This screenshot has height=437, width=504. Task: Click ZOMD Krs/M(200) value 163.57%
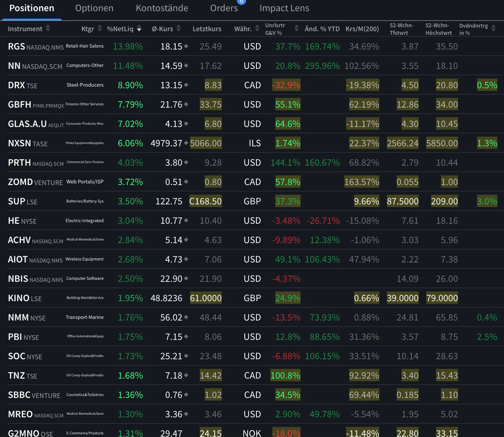pyautogui.click(x=362, y=182)
